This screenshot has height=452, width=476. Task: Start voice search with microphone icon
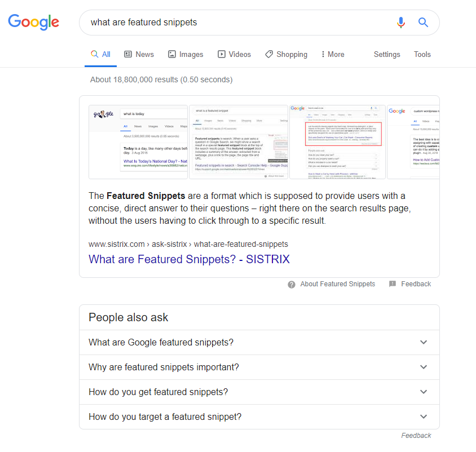401,23
